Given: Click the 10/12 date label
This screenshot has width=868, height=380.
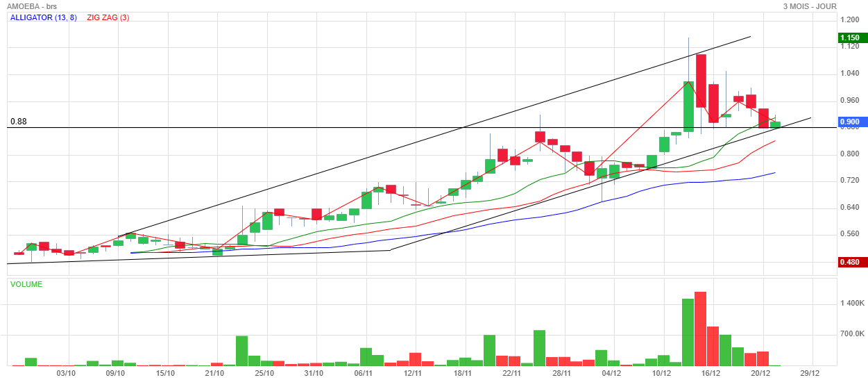Looking at the screenshot, I should (x=661, y=373).
